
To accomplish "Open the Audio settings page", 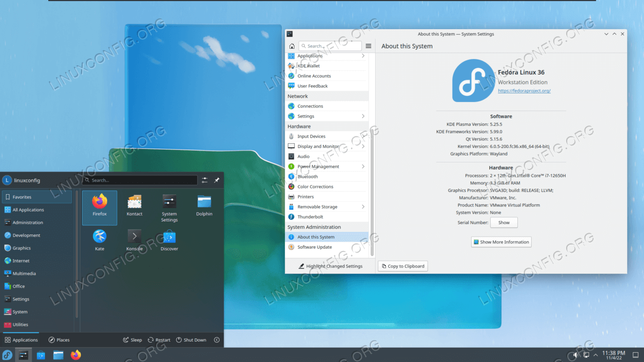I will (327, 157).
